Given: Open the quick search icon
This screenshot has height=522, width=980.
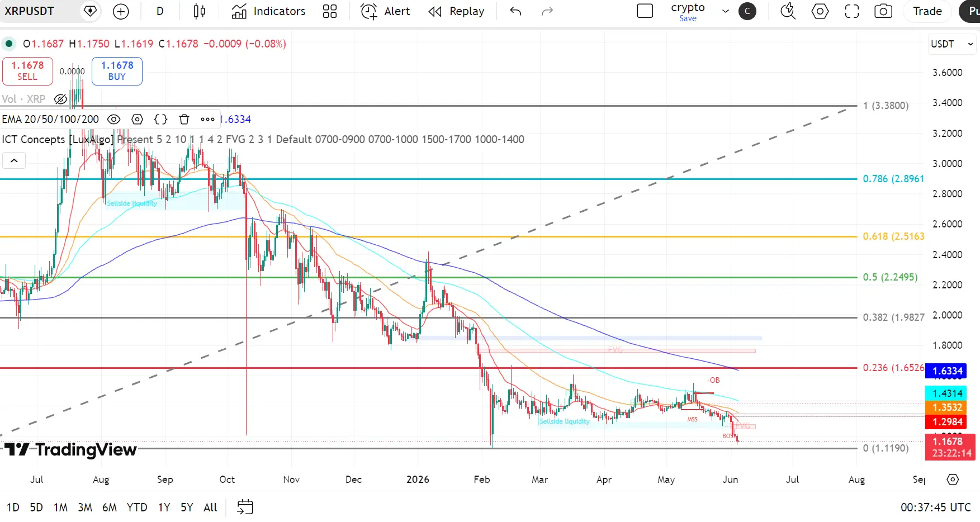Looking at the screenshot, I should click(x=788, y=11).
